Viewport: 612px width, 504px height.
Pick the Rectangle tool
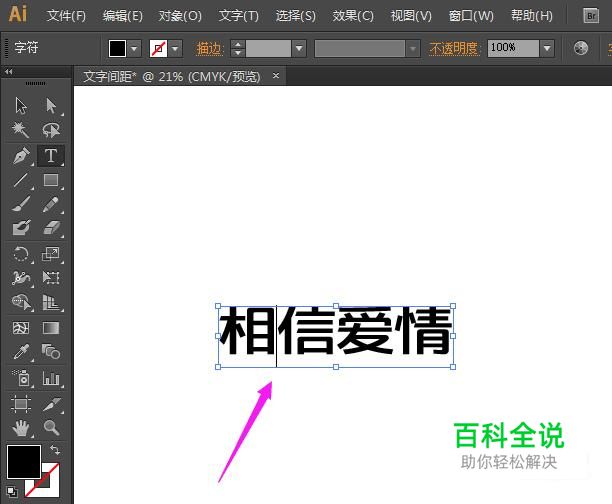click(51, 180)
